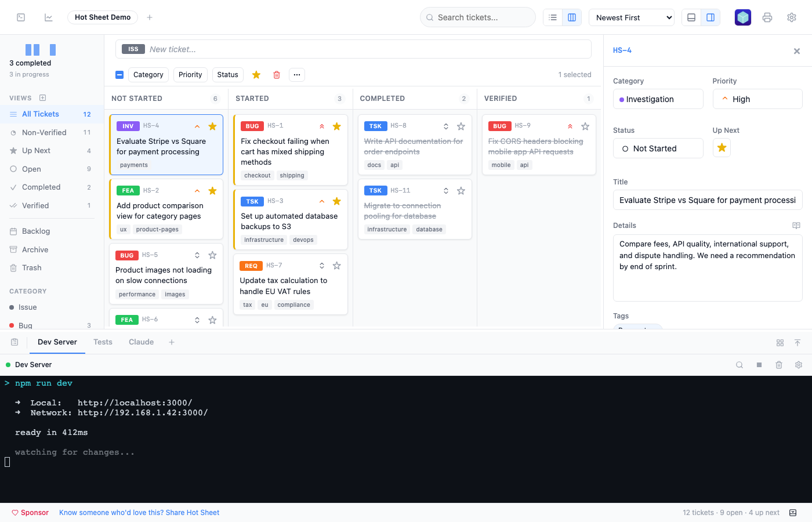The width and height of the screenshot is (812, 522).
Task: Unstar ticket HS-1
Action: [336, 126]
